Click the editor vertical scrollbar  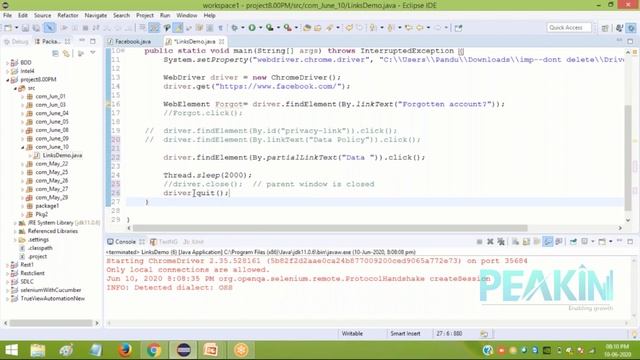click(x=628, y=158)
